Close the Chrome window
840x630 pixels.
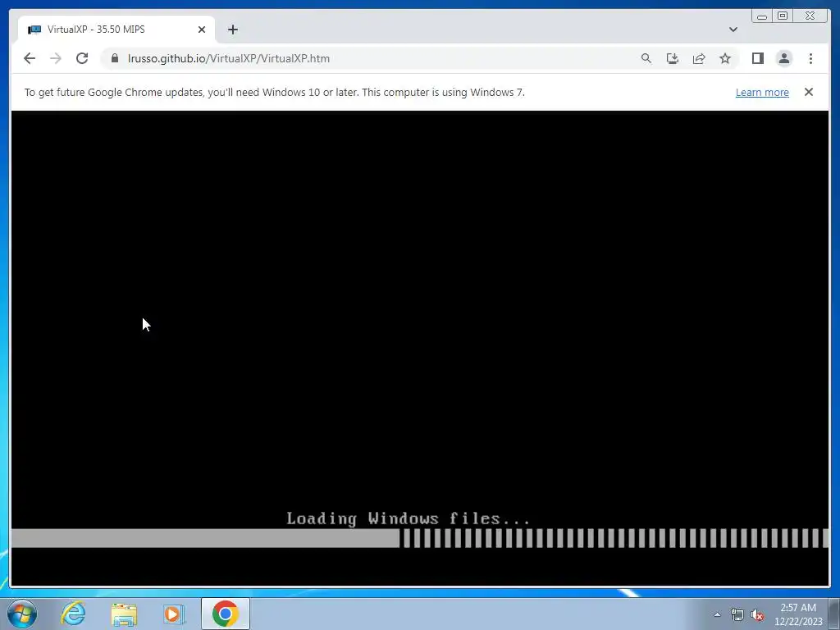[810, 16]
